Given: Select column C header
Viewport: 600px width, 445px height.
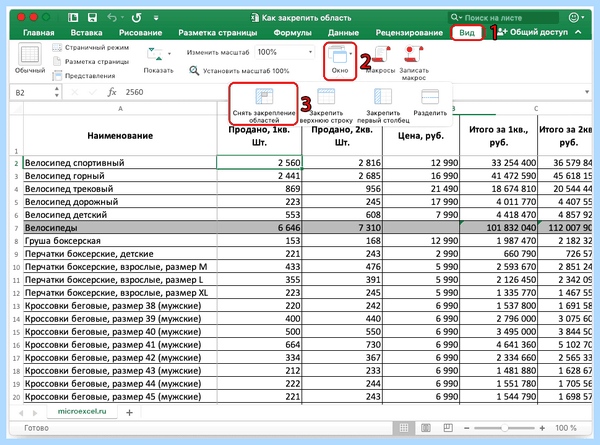Looking at the screenshot, I should pos(536,109).
